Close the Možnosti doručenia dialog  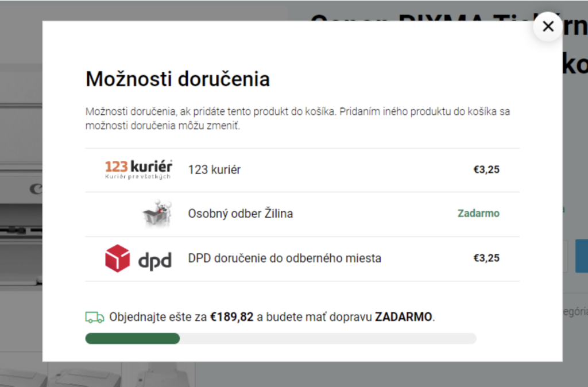point(548,26)
